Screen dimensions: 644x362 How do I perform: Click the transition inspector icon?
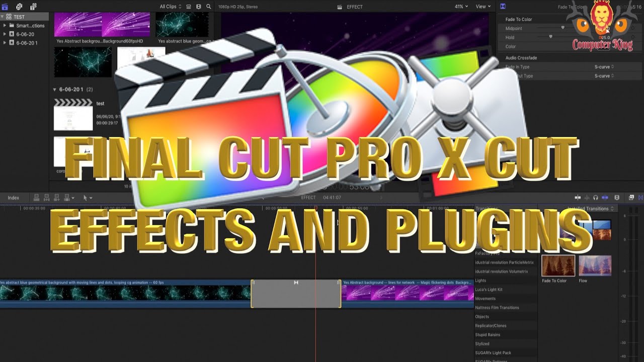(x=503, y=7)
